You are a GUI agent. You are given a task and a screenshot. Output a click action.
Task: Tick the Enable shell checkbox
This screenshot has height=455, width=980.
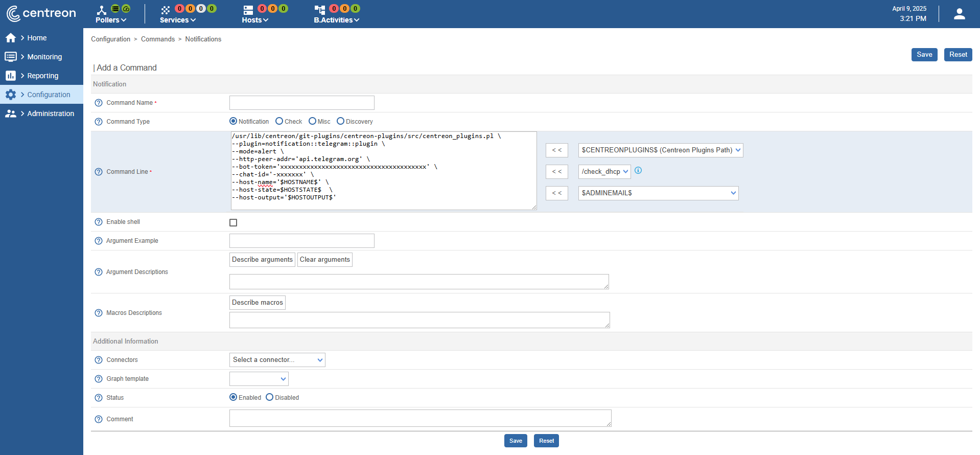click(x=234, y=222)
